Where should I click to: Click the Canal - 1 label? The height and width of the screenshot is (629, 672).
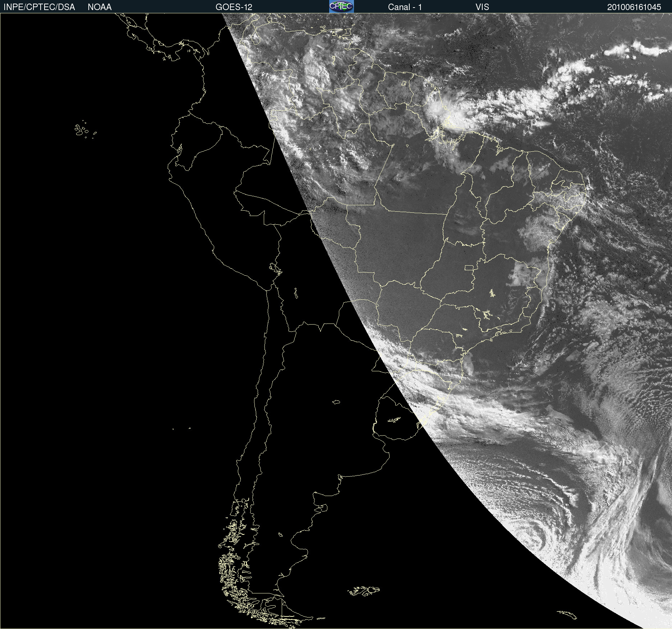[x=405, y=7]
